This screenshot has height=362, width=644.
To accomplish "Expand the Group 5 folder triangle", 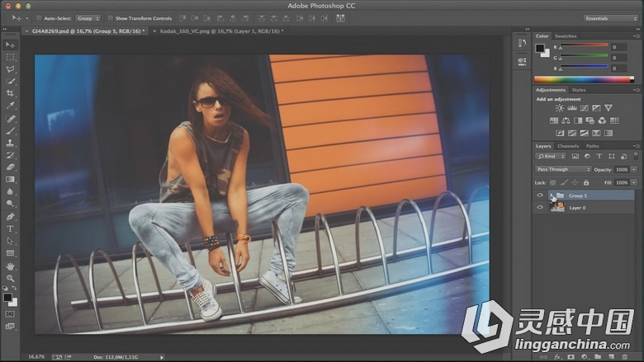I will coord(552,195).
